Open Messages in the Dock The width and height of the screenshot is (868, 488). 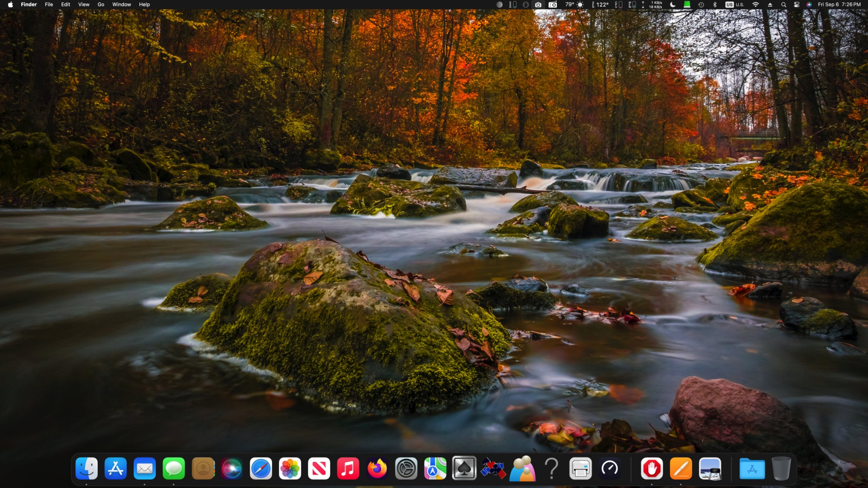point(174,468)
